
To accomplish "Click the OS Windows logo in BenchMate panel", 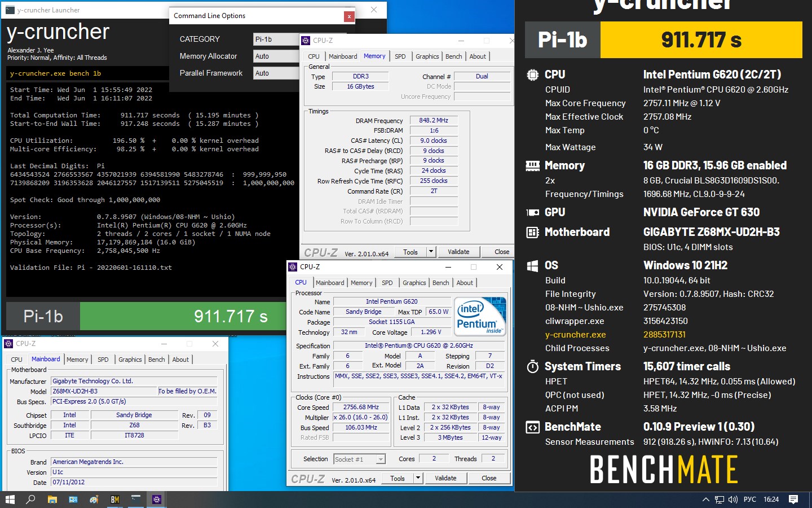I will (x=532, y=265).
